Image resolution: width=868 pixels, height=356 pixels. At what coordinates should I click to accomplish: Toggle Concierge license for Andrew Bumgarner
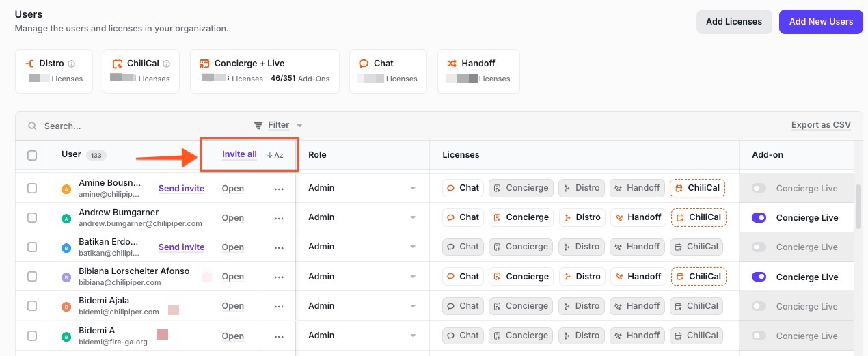click(521, 217)
